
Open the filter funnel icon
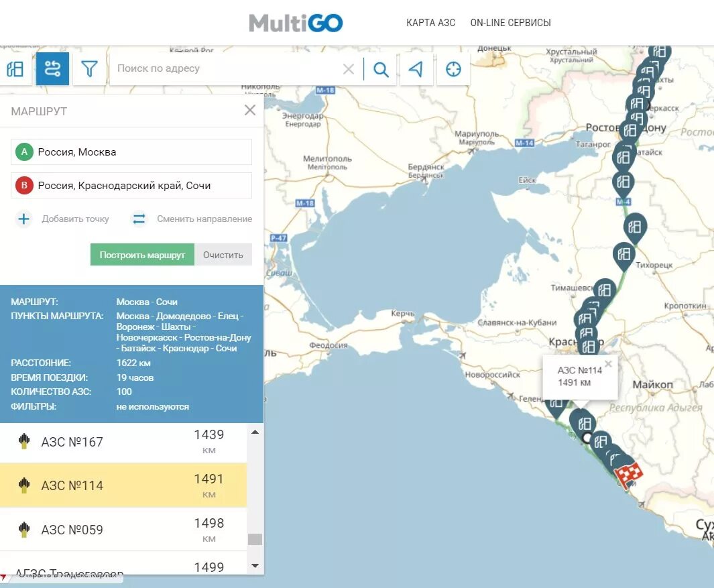(89, 69)
